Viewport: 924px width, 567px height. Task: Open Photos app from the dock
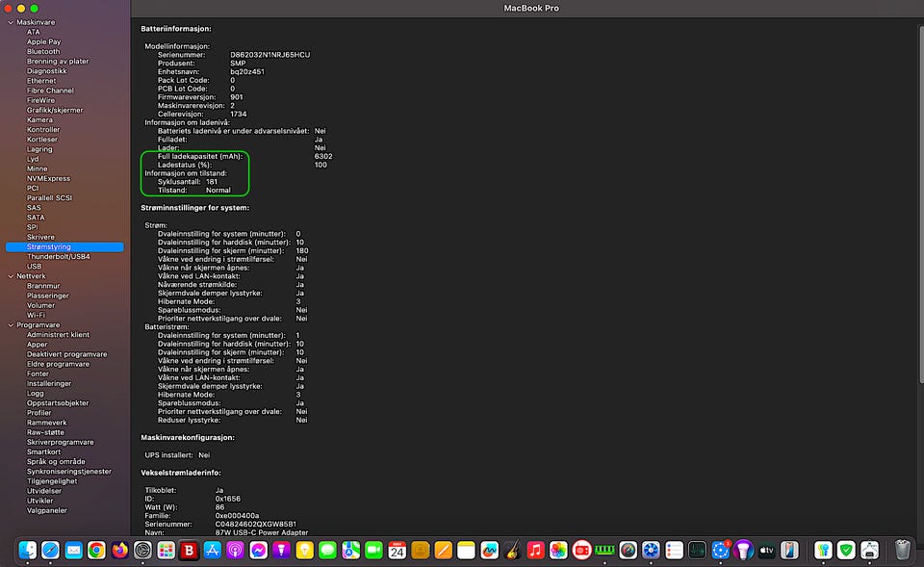pos(558,550)
